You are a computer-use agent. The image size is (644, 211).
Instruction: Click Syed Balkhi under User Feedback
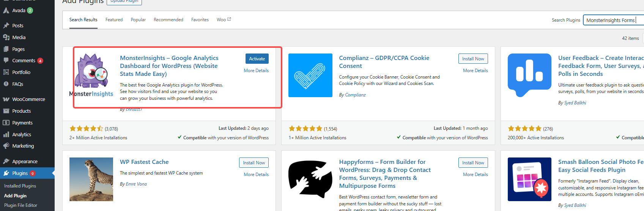click(575, 103)
